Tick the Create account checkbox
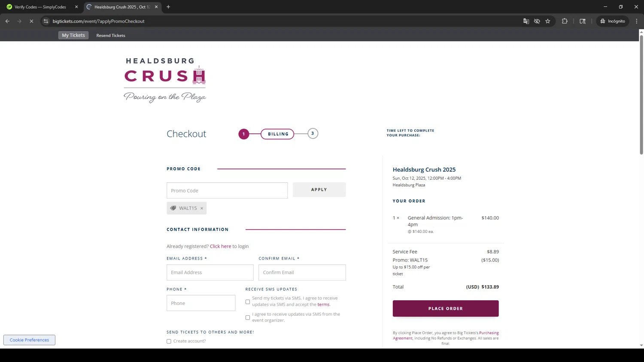 coord(169,341)
